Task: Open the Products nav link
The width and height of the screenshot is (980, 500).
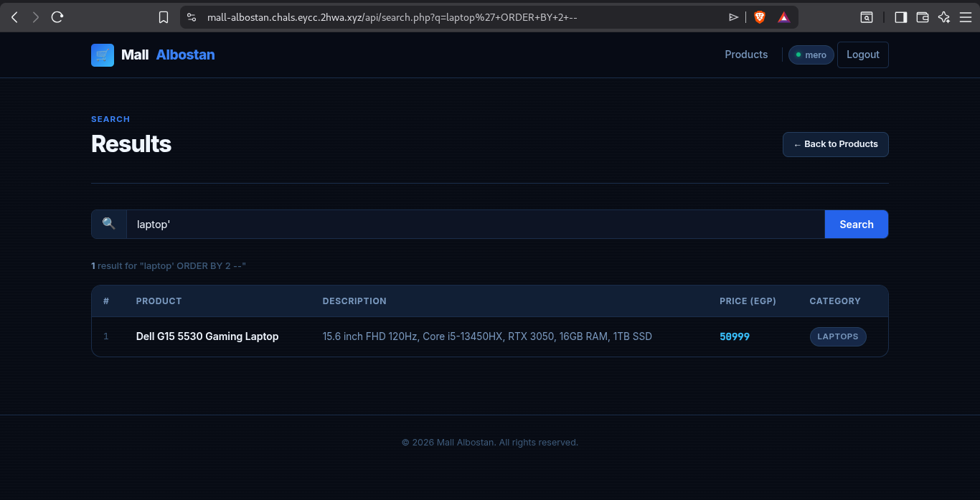Action: [x=746, y=55]
